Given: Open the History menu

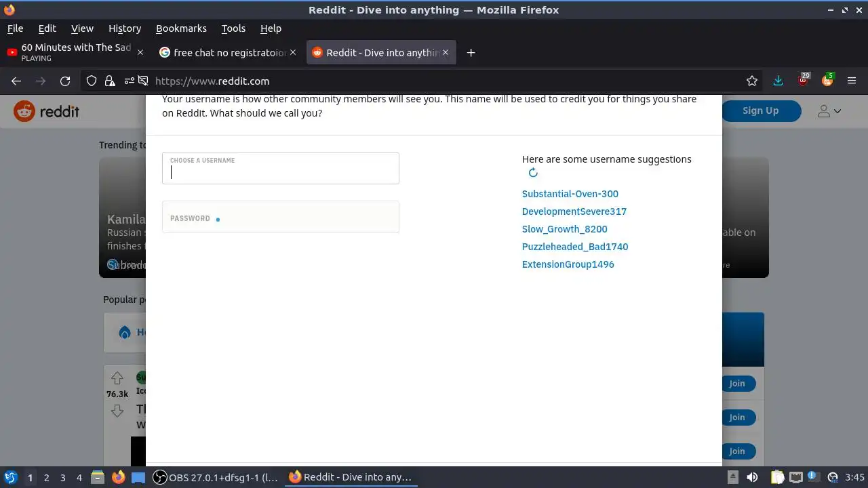Looking at the screenshot, I should tap(125, 28).
